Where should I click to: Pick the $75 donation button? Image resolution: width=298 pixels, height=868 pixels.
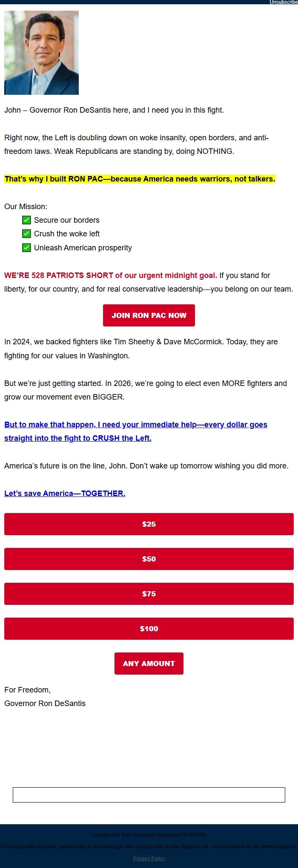pos(149,594)
